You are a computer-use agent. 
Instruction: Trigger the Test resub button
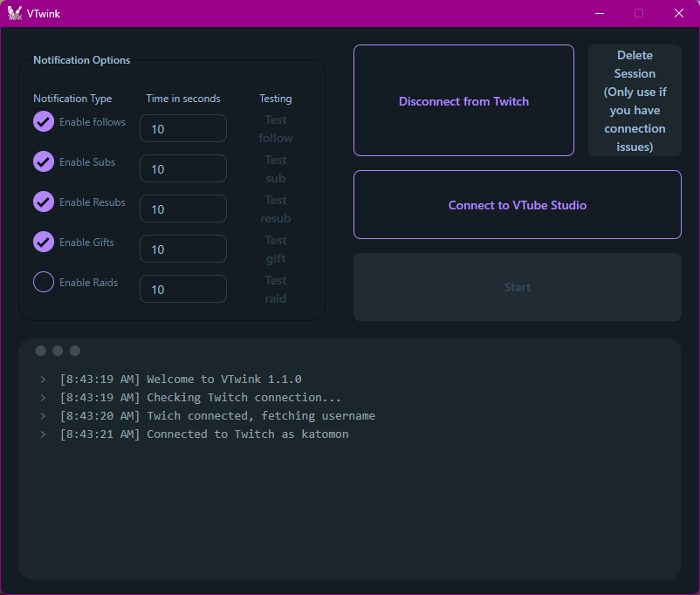(x=276, y=209)
